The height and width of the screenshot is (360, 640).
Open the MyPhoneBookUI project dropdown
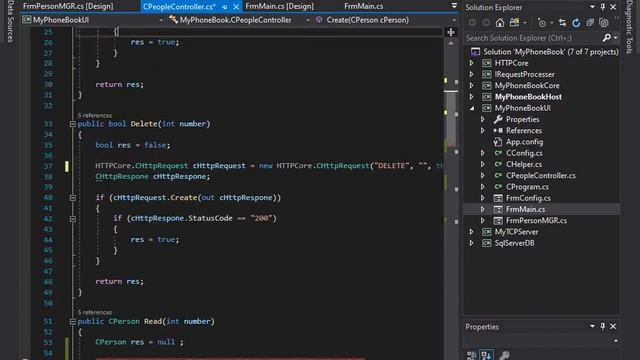[x=161, y=20]
